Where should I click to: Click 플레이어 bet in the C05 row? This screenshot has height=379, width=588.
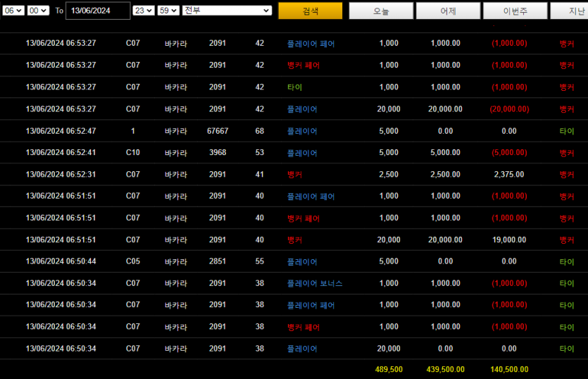click(x=302, y=261)
